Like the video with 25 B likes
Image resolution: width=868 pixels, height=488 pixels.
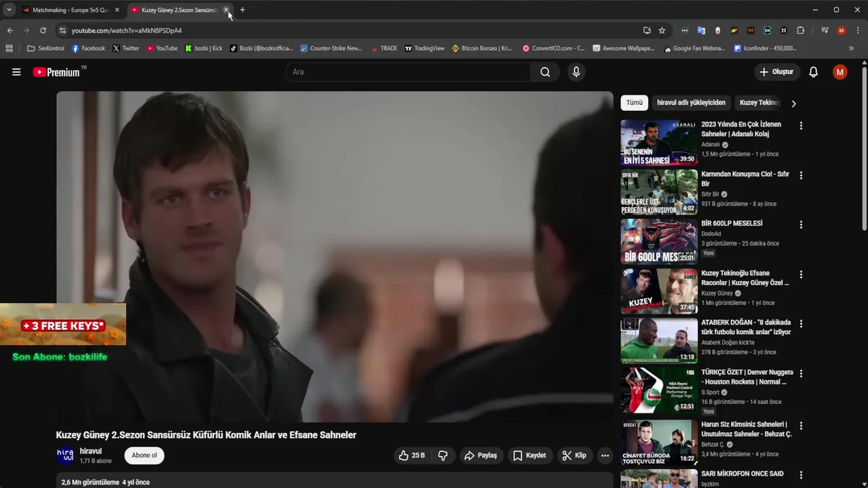pyautogui.click(x=412, y=455)
